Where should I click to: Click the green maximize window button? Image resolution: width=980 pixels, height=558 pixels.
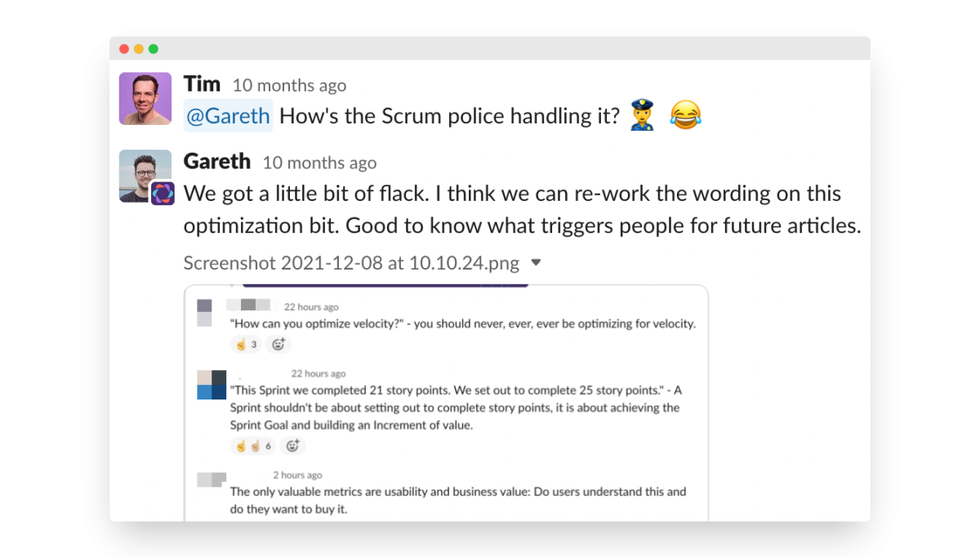pos(154,49)
